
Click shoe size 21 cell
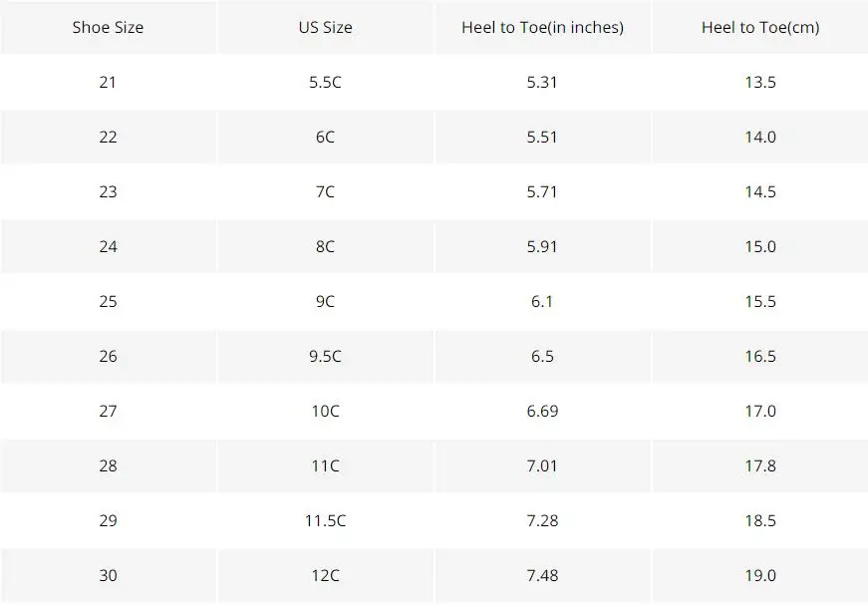tap(108, 82)
